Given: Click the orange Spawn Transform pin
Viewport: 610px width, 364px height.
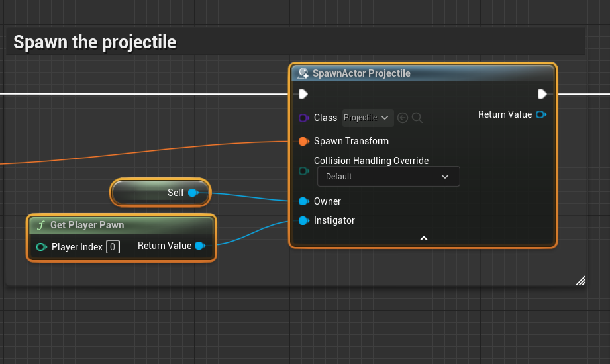Looking at the screenshot, I should pos(303,141).
